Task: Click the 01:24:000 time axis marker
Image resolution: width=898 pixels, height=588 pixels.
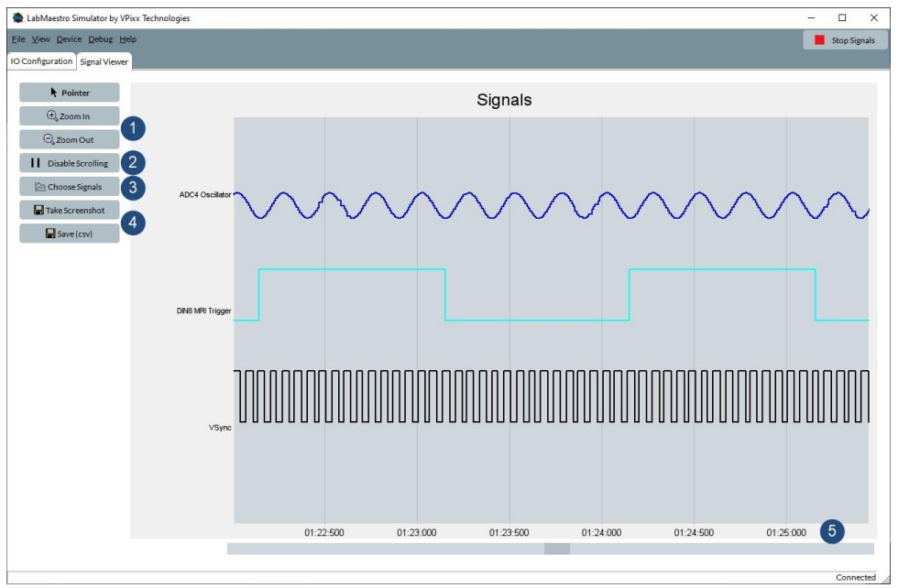Action: pyautogui.click(x=602, y=532)
